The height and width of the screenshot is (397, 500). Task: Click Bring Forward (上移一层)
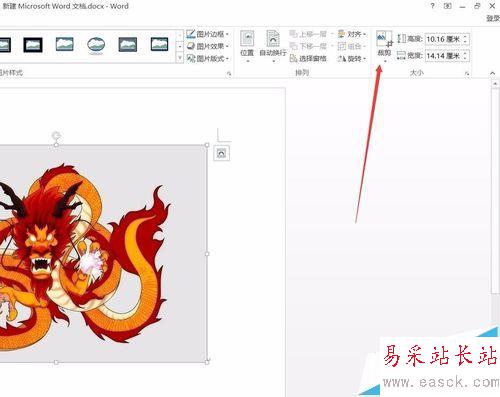pyautogui.click(x=308, y=34)
